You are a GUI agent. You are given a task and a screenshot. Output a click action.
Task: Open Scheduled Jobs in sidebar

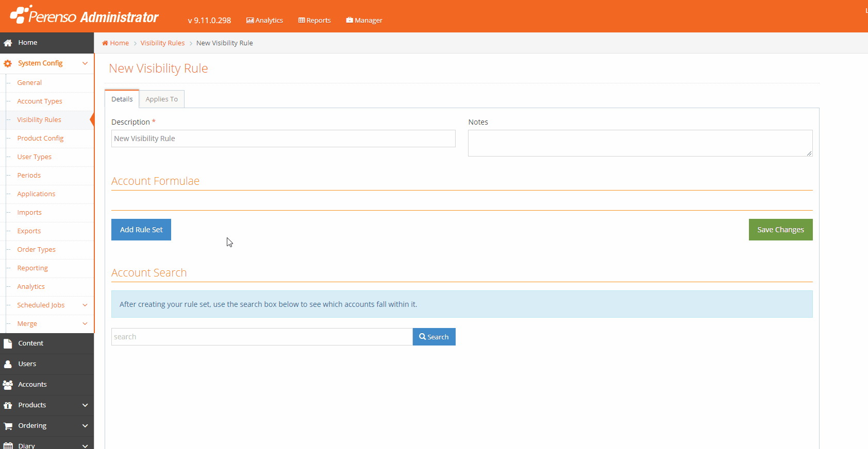[x=41, y=305]
